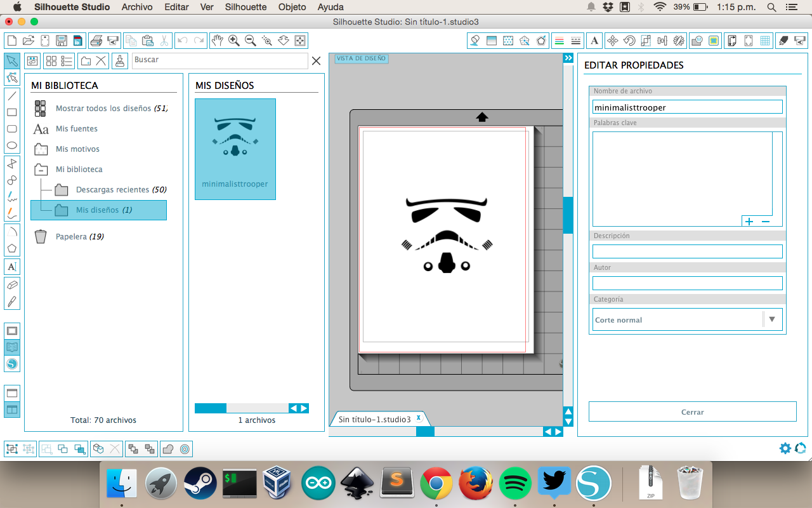The width and height of the screenshot is (812, 508).
Task: Open the Text Style panel
Action: 594,41
